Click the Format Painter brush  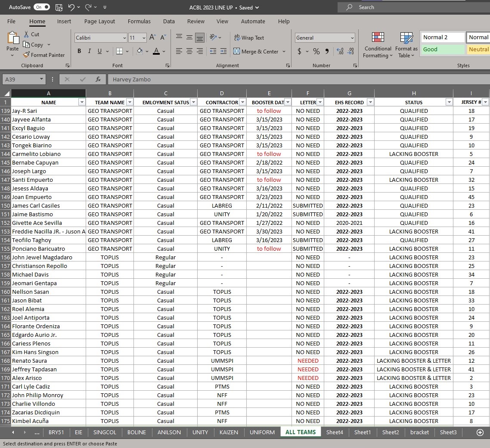pos(26,55)
